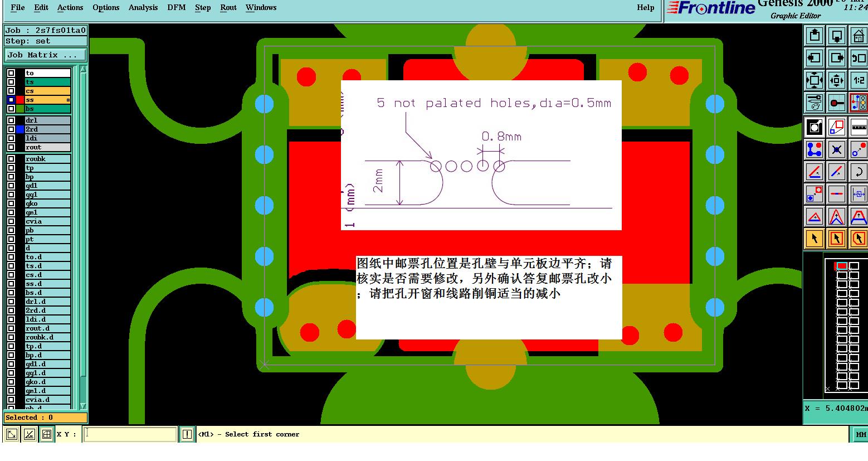The width and height of the screenshot is (868, 461).
Task: Toggle the 'ldi' layer checkbox
Action: (11, 138)
